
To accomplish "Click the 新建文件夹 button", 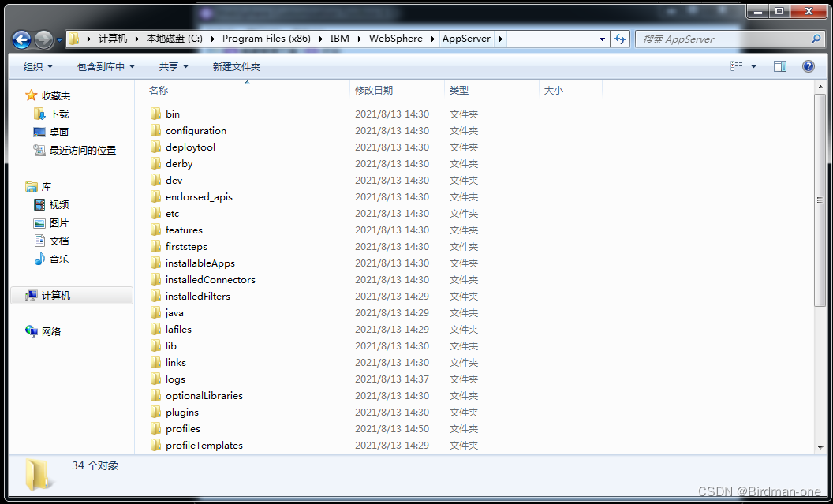I will tap(237, 66).
